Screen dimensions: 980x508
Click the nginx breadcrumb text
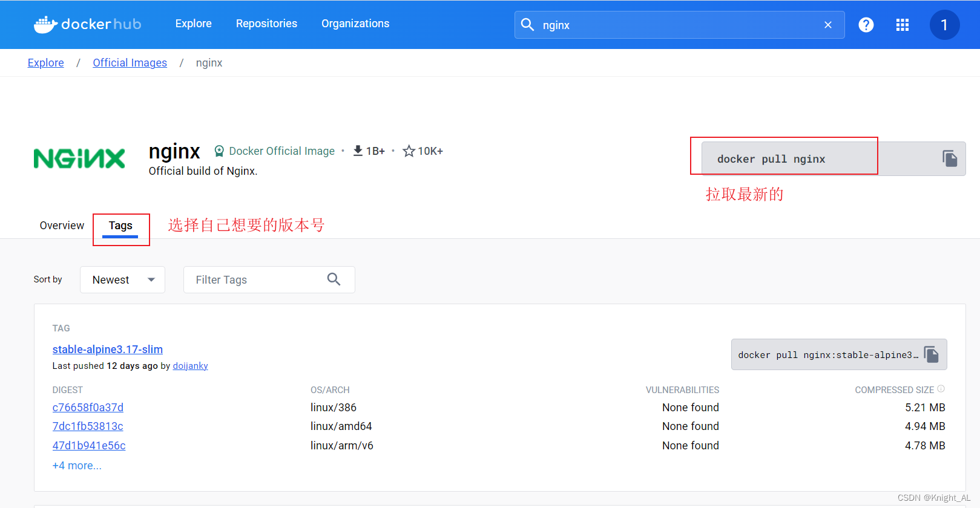(x=209, y=63)
